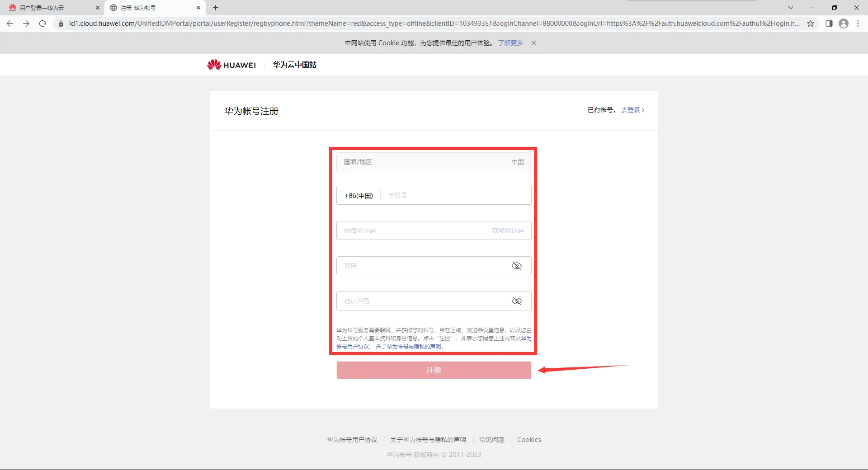The width and height of the screenshot is (868, 470).
Task: Dismiss the Cookie notice banner
Action: point(534,43)
